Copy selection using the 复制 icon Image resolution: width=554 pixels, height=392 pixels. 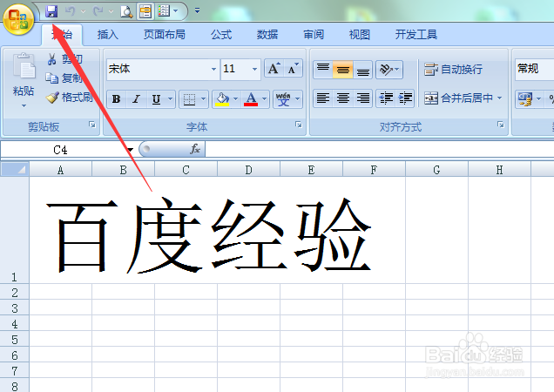point(51,78)
